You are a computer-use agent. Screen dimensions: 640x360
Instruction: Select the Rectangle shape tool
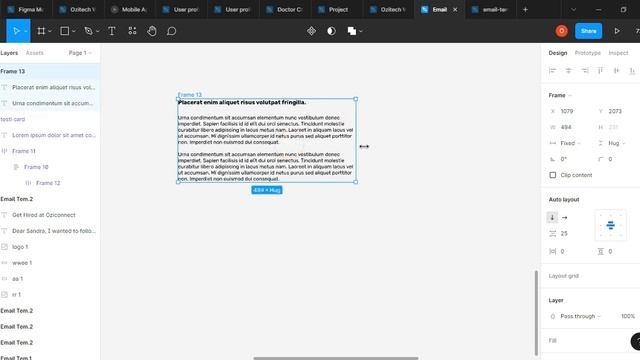click(64, 31)
